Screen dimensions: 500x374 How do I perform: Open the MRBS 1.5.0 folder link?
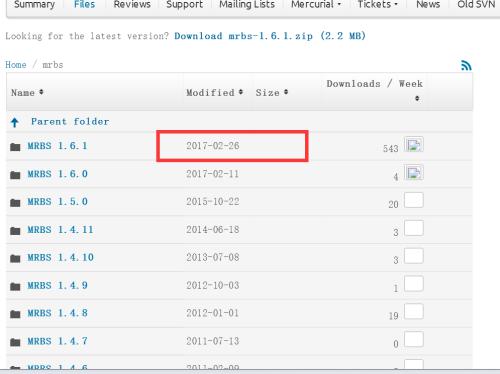(x=57, y=202)
